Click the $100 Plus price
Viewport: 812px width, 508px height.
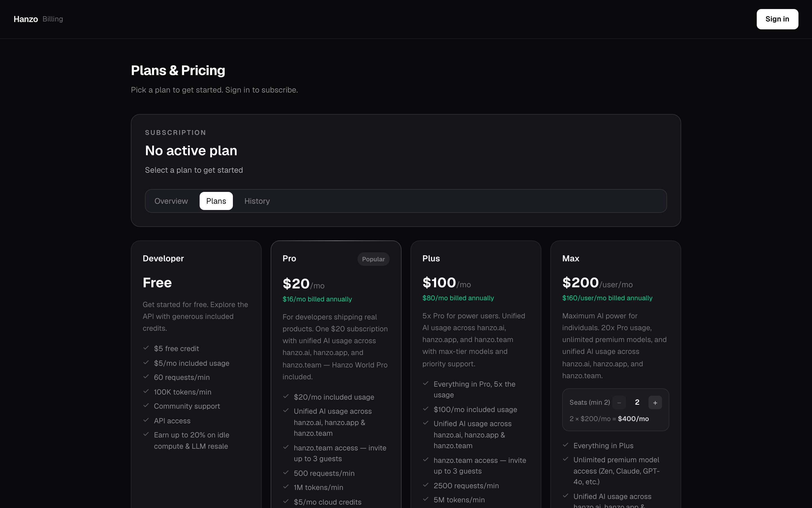(439, 283)
